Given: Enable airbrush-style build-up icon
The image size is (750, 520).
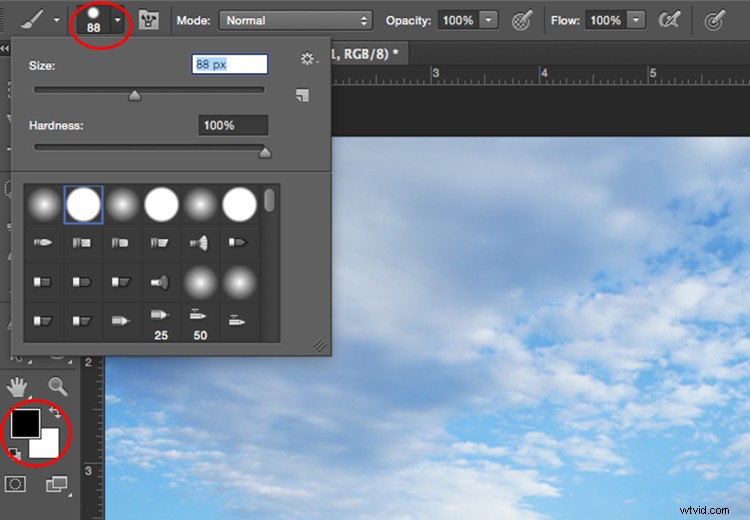Looking at the screenshot, I should [669, 20].
